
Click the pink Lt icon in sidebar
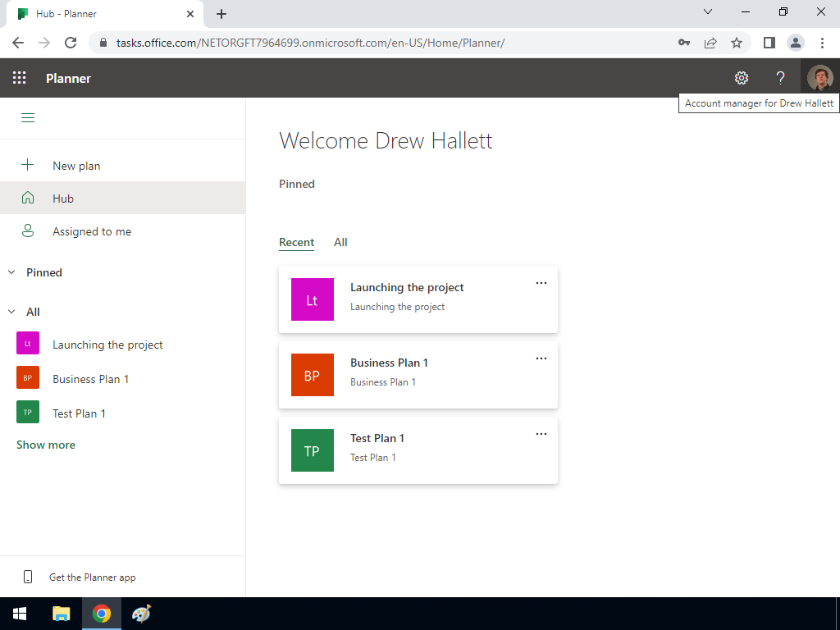click(x=28, y=344)
